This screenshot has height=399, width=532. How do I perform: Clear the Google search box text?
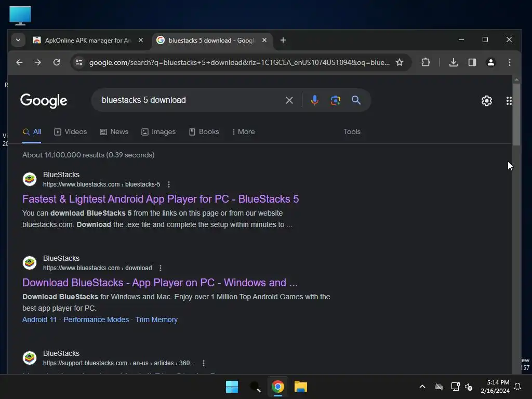pyautogui.click(x=289, y=100)
